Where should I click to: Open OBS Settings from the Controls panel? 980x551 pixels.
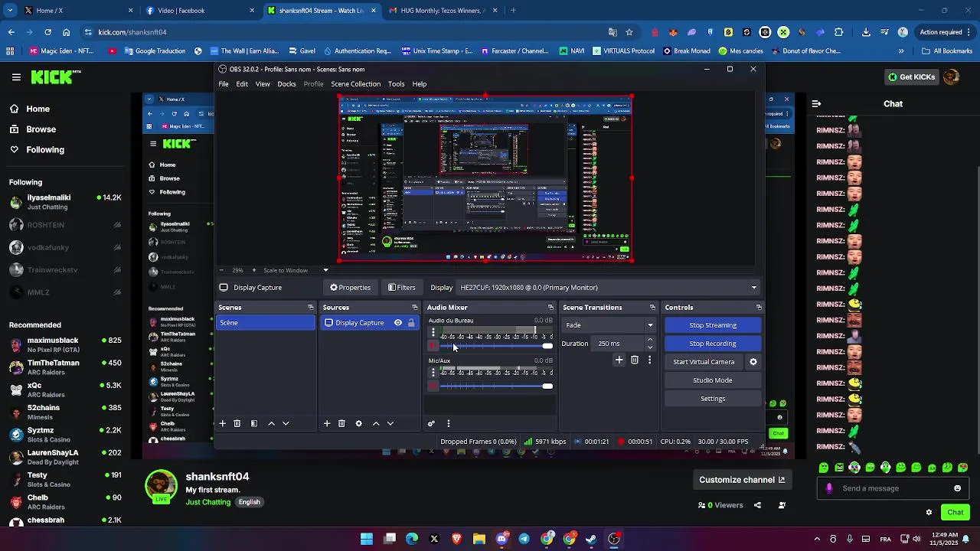[713, 399]
